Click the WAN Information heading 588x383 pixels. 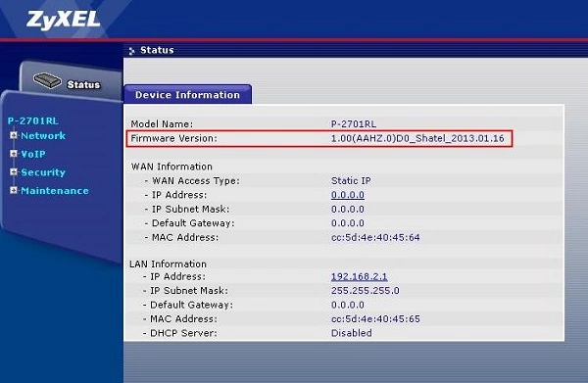point(171,167)
